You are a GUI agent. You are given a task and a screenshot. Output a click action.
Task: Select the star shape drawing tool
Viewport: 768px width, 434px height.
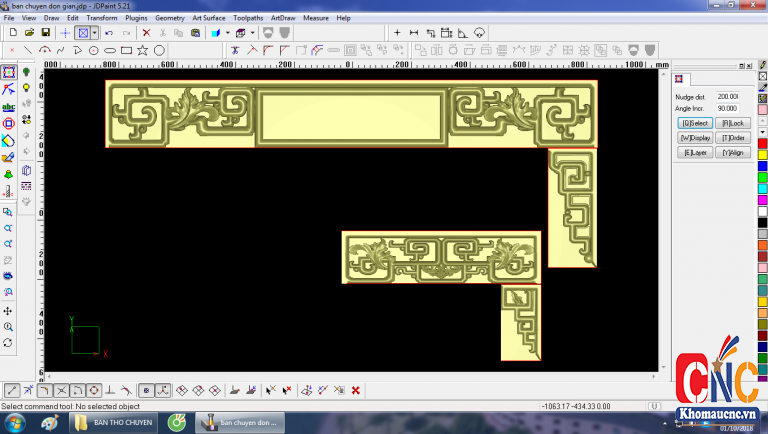tap(143, 50)
